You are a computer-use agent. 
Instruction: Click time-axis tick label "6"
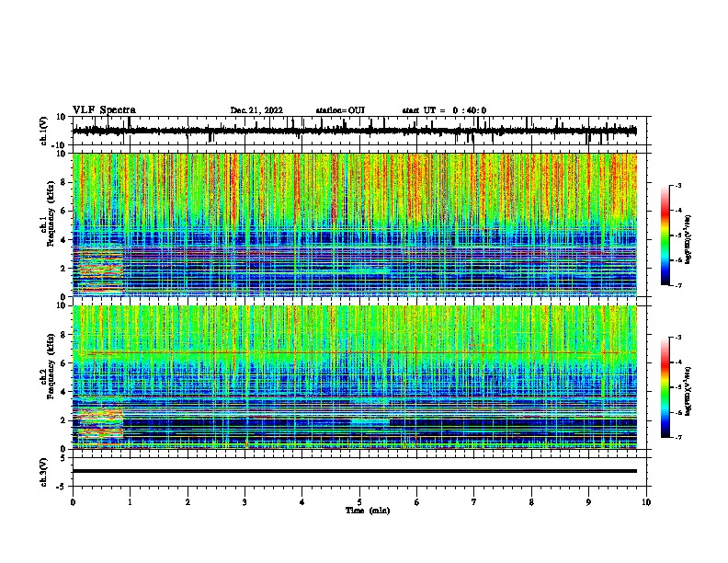[x=417, y=502]
